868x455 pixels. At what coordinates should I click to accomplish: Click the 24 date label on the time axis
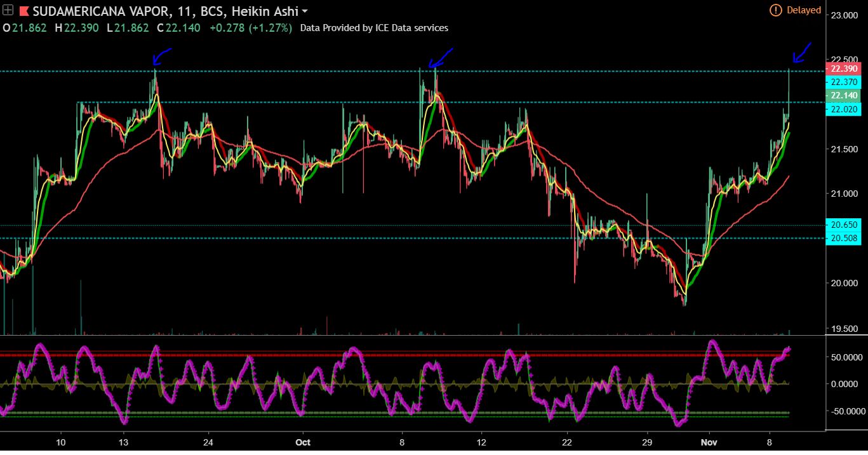(x=208, y=442)
